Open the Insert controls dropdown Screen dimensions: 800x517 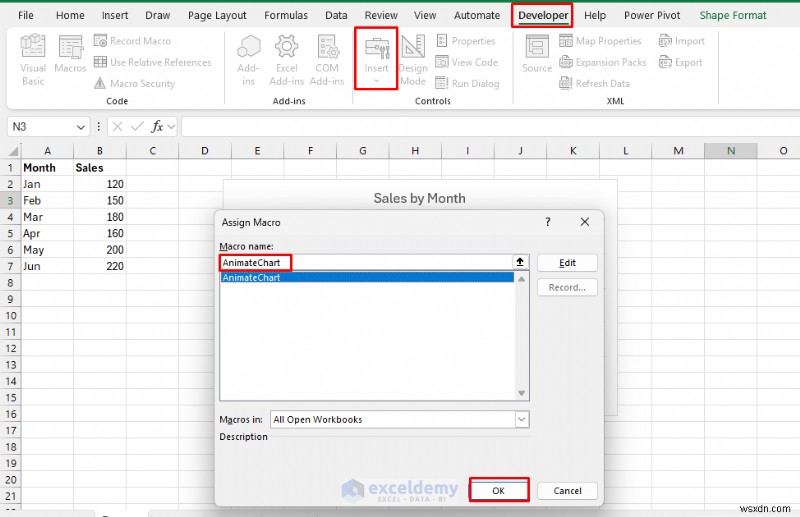coord(376,59)
